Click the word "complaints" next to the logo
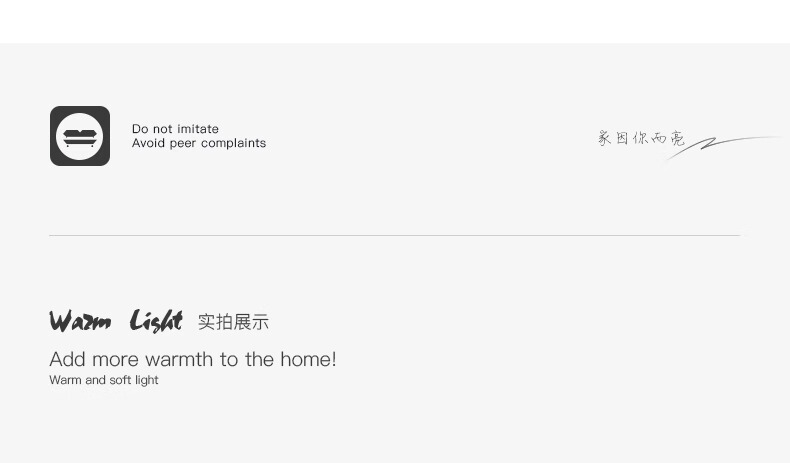Screen dimensions: 790x463 point(233,144)
